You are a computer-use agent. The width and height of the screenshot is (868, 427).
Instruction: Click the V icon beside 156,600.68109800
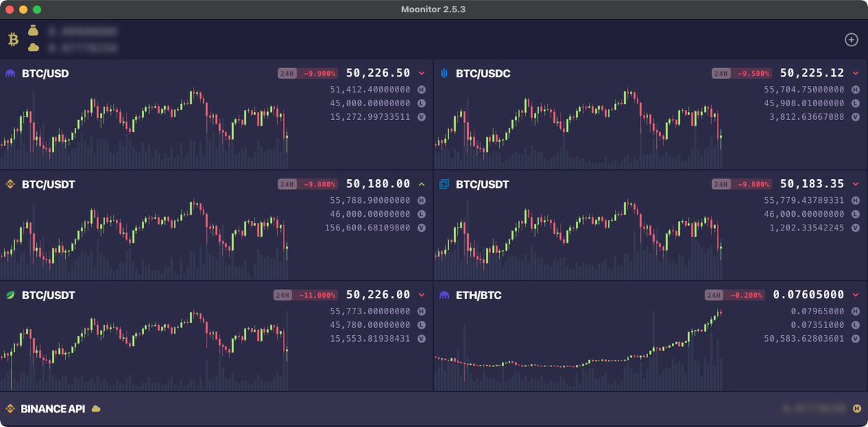click(422, 228)
